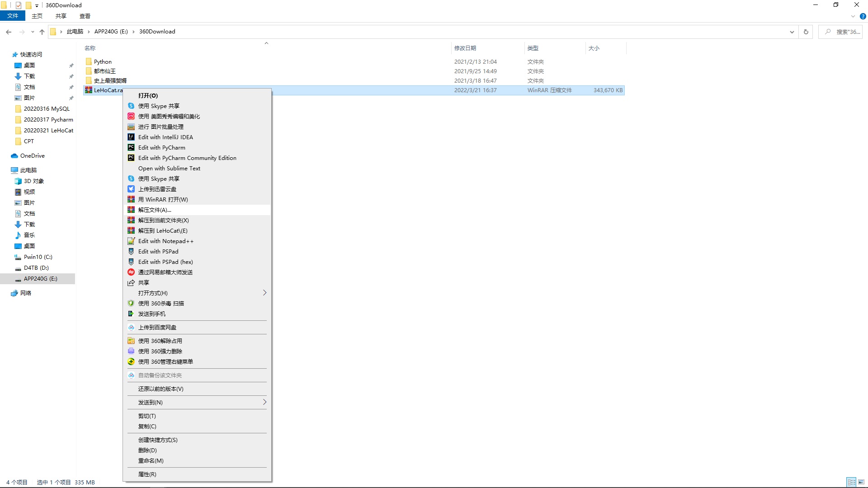Click the 360 antivirus scan entry

(161, 303)
